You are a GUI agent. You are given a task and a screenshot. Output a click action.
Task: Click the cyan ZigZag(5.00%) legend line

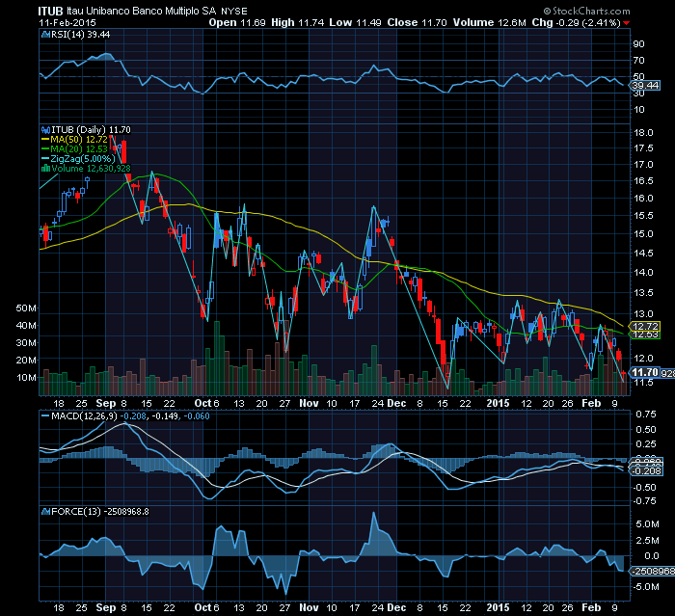click(x=45, y=158)
